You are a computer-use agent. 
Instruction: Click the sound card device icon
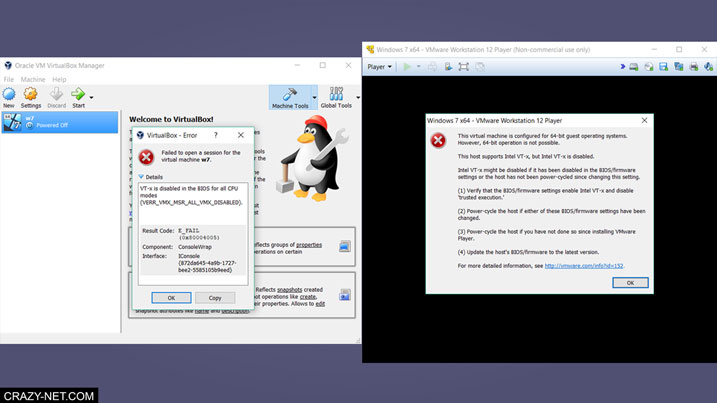[708, 67]
